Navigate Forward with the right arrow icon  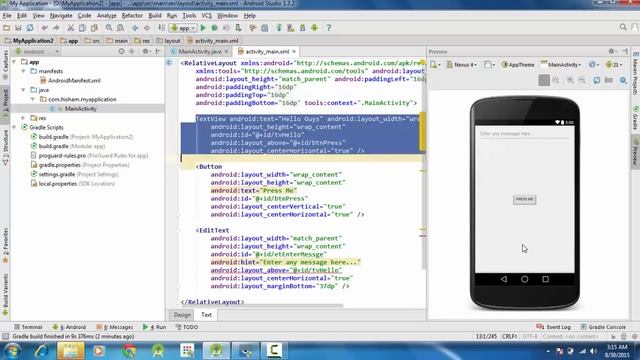click(147, 28)
